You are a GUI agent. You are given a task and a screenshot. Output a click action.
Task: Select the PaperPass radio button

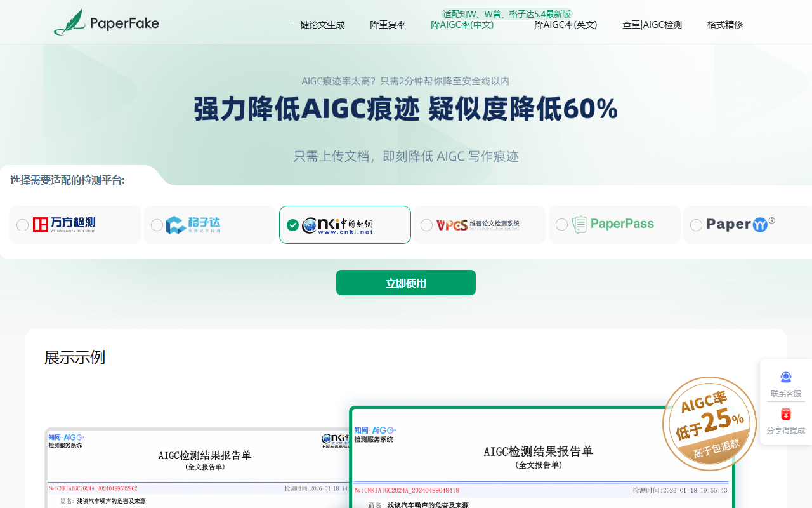tap(562, 225)
